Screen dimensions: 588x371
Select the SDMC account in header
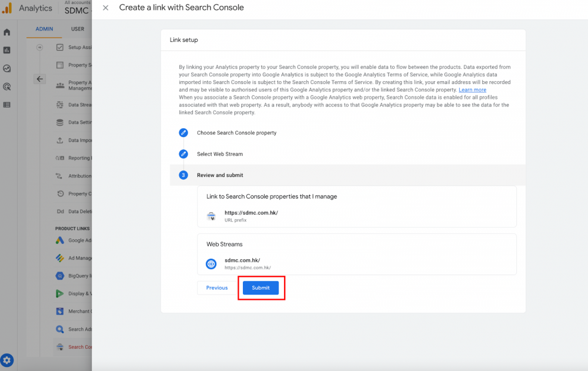tap(76, 11)
